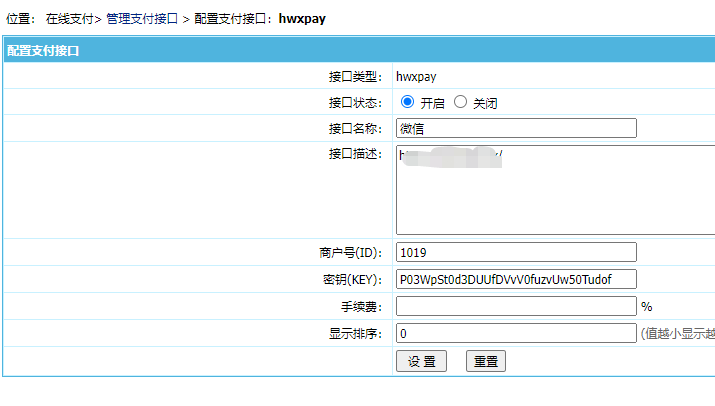Click the 接口状态 row label

point(355,102)
